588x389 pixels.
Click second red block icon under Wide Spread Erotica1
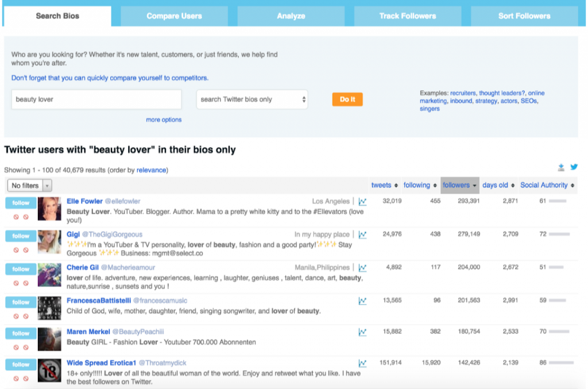26,378
